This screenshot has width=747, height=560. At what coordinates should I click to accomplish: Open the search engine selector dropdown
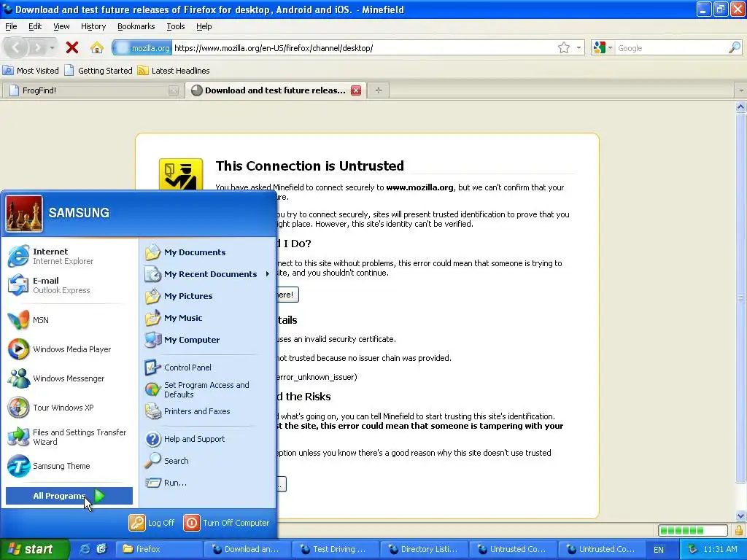pyautogui.click(x=603, y=47)
